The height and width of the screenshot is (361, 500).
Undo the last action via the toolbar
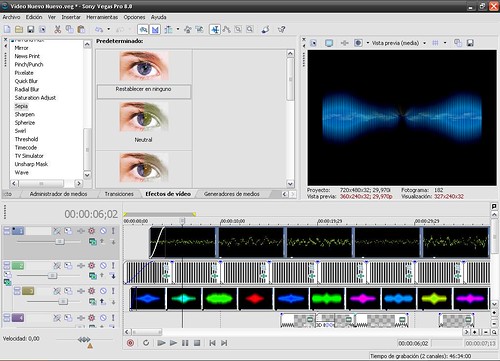pyautogui.click(x=99, y=29)
